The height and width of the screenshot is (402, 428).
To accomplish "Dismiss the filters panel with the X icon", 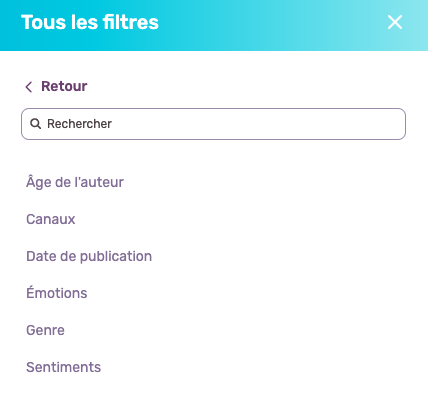I will (x=395, y=22).
